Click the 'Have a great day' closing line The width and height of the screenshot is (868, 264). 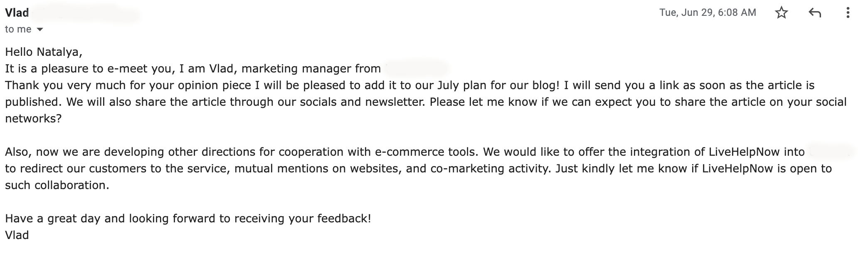pos(188,219)
